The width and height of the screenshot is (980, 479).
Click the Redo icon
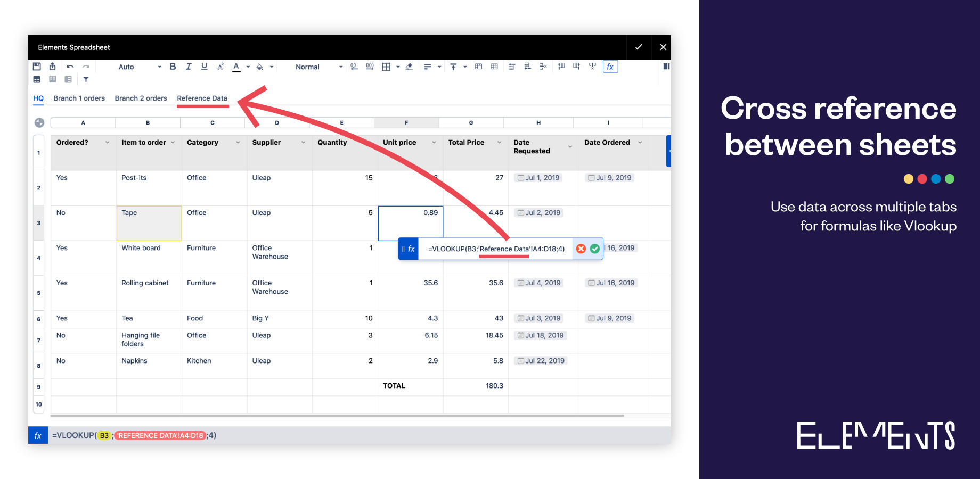click(86, 67)
